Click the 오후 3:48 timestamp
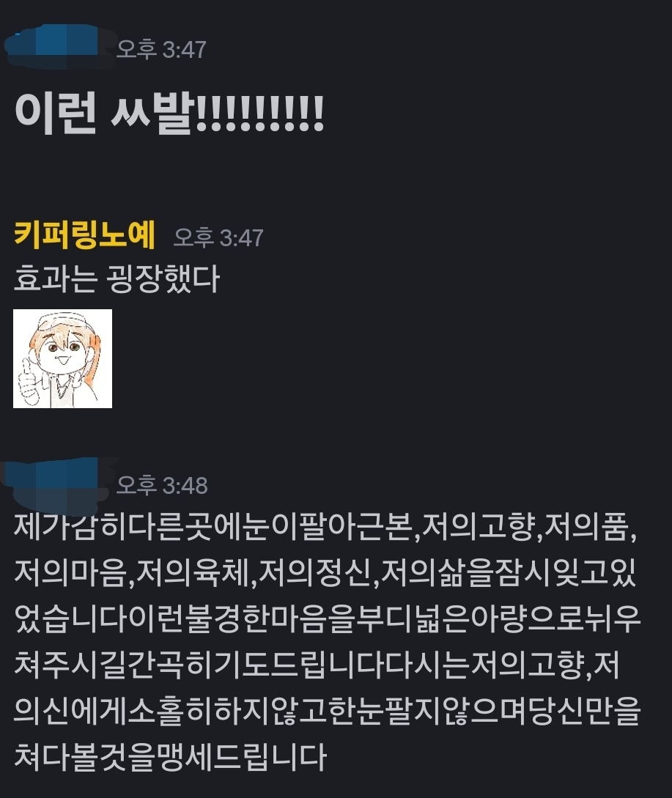 coord(163,485)
